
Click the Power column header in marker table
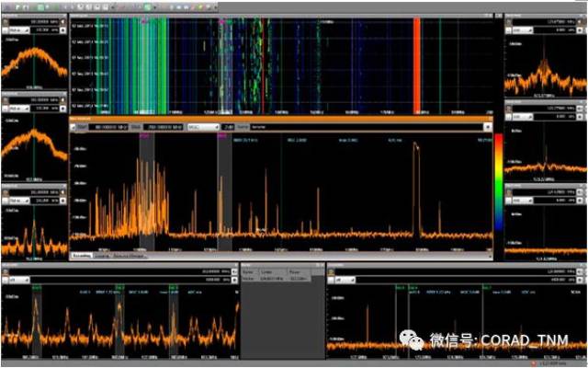click(299, 272)
